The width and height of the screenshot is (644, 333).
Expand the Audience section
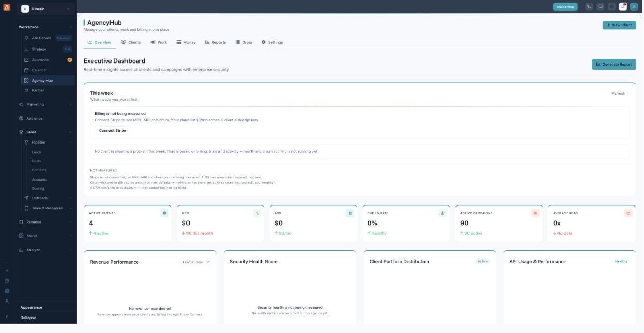(x=45, y=118)
